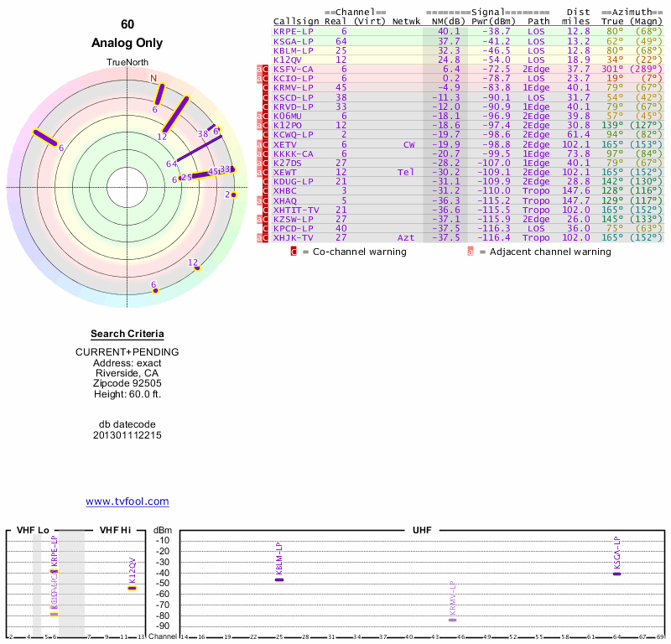Click the adjacent channel icon beside KSFV-CA

(x=259, y=69)
